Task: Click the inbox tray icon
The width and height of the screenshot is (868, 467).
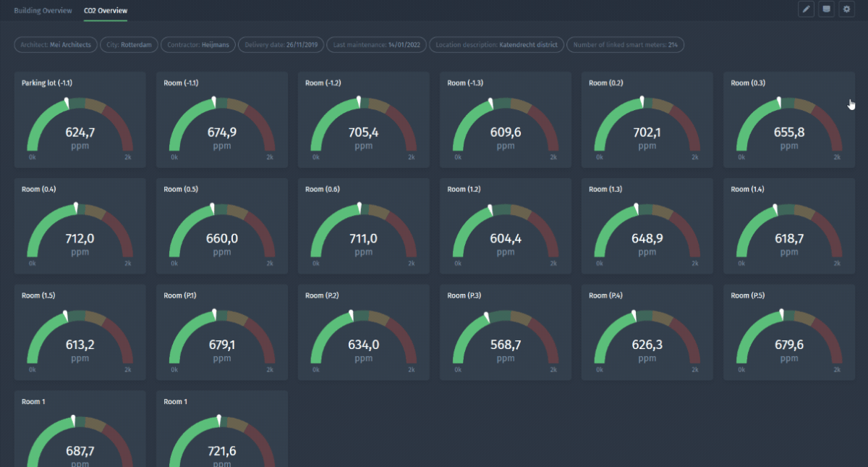Action: point(826,9)
